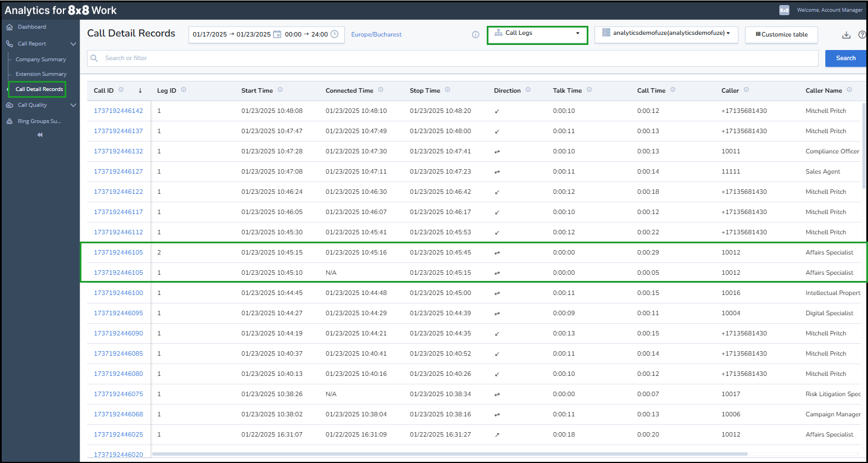Download the call detail records
Screen dimensions: 868x463
click(x=846, y=35)
